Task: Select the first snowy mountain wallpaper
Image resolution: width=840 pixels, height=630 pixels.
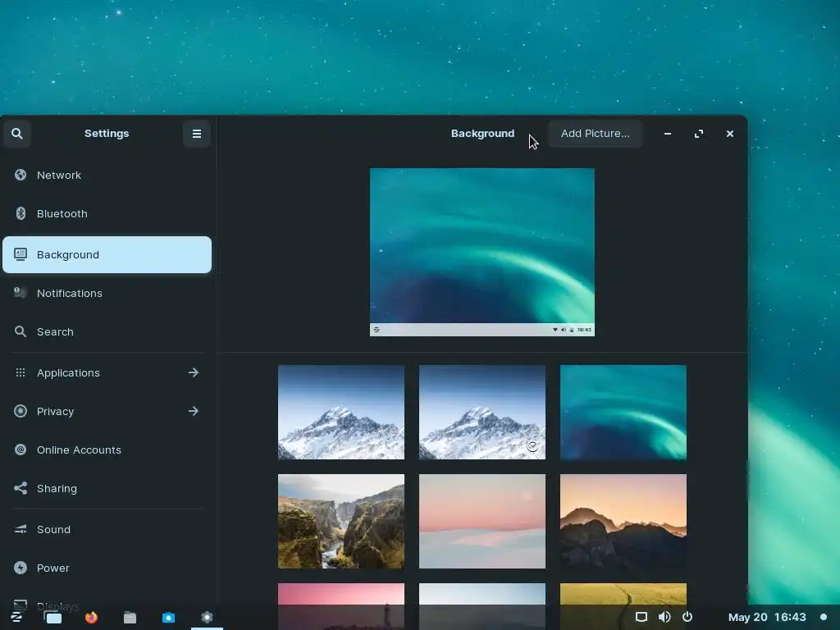Action: pyautogui.click(x=341, y=412)
